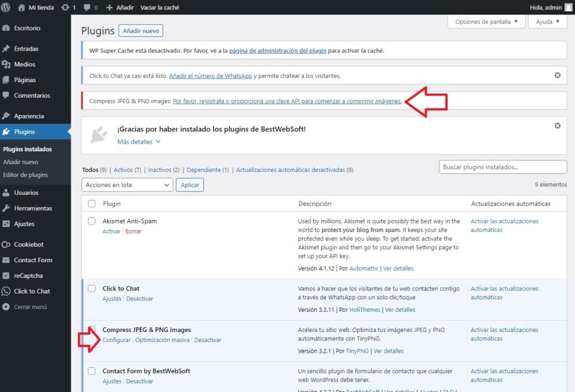Filter plugins by Activos
Screen dimensions: 575x392
123,170
